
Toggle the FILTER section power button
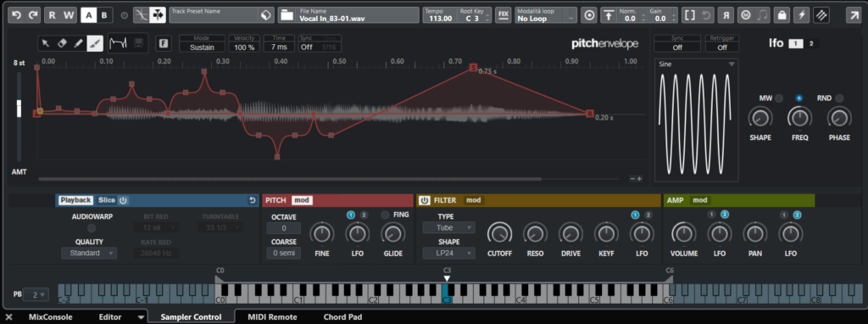tap(424, 200)
